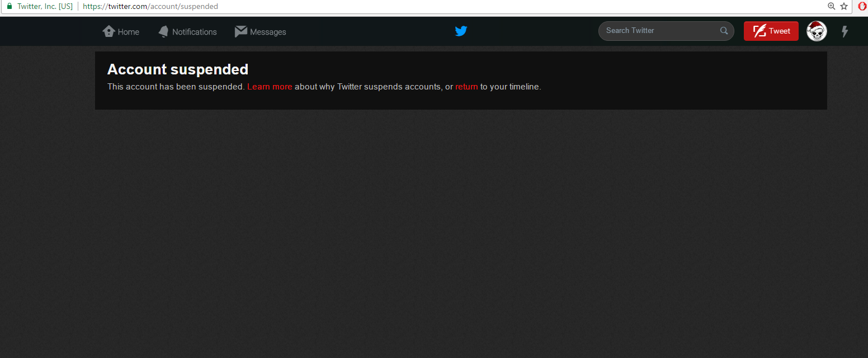Image resolution: width=868 pixels, height=358 pixels.
Task: Select the twitter.com address bar URL
Action: pyautogui.click(x=150, y=6)
